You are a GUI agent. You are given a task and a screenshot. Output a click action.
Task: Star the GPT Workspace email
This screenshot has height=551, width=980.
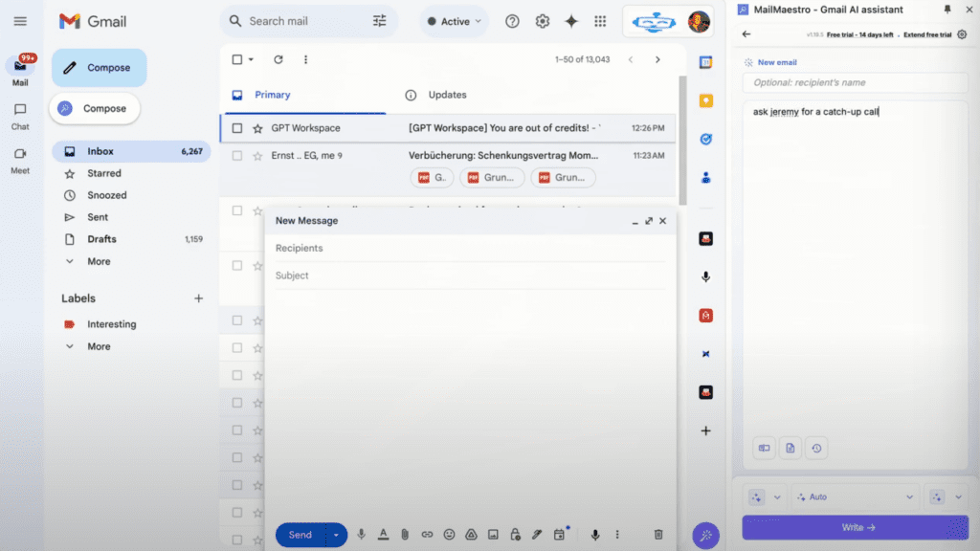(x=257, y=128)
